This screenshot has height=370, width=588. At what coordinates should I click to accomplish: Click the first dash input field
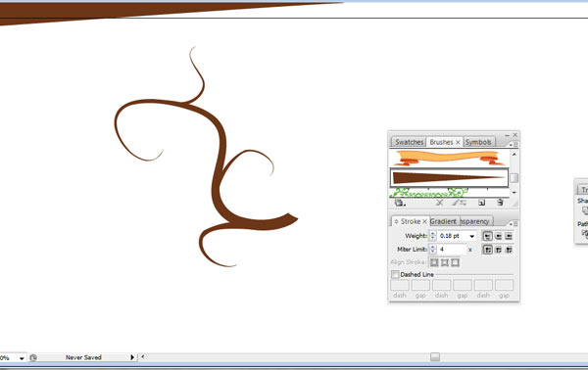click(x=400, y=285)
